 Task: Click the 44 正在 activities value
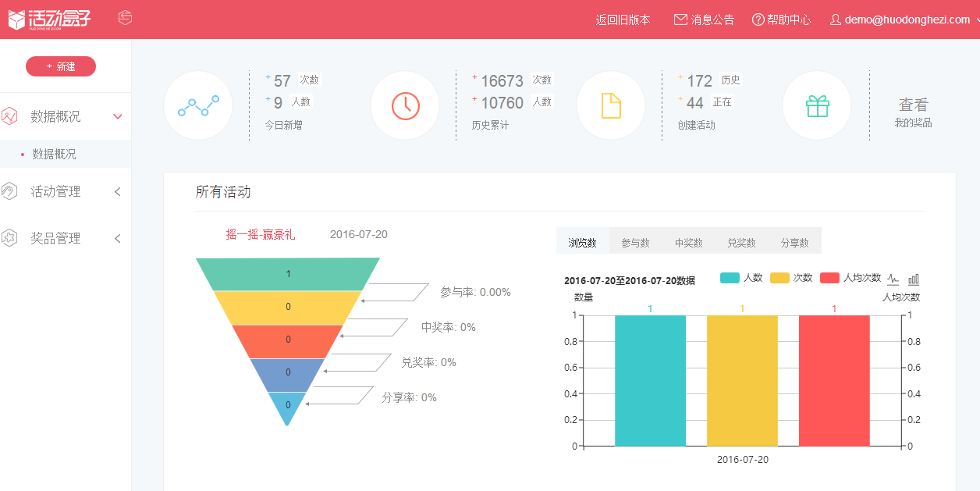[695, 103]
